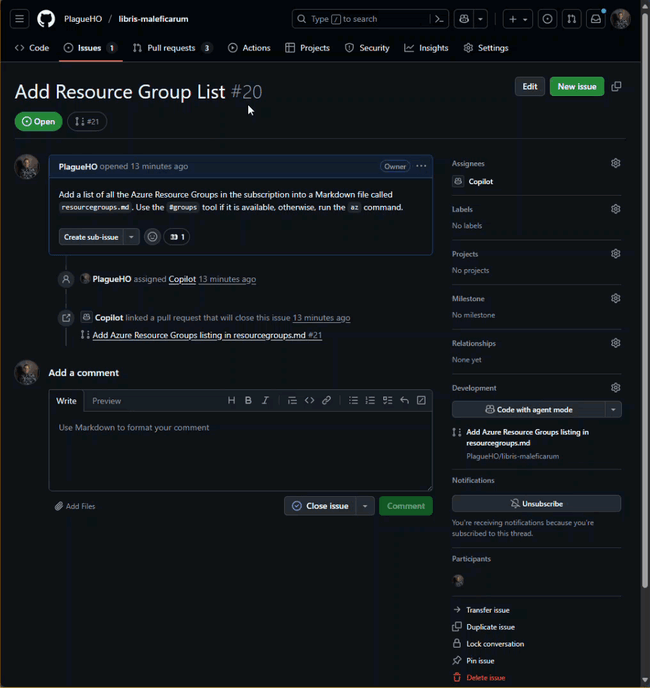Switch to the Insights tab

coord(427,48)
